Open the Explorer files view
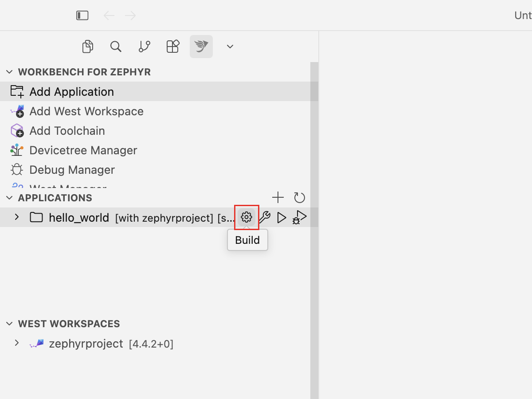The image size is (532, 399). click(x=88, y=47)
